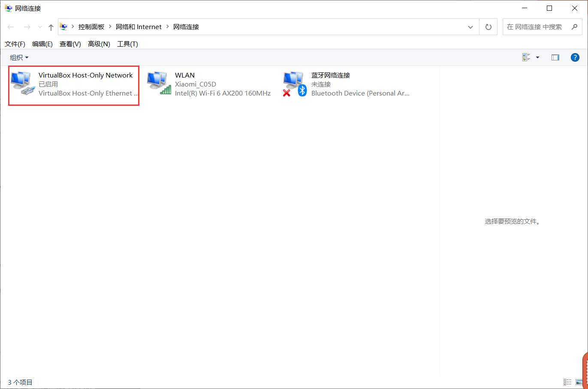The height and width of the screenshot is (389, 588).
Task: Minimize the 网络连接 window
Action: (525, 8)
